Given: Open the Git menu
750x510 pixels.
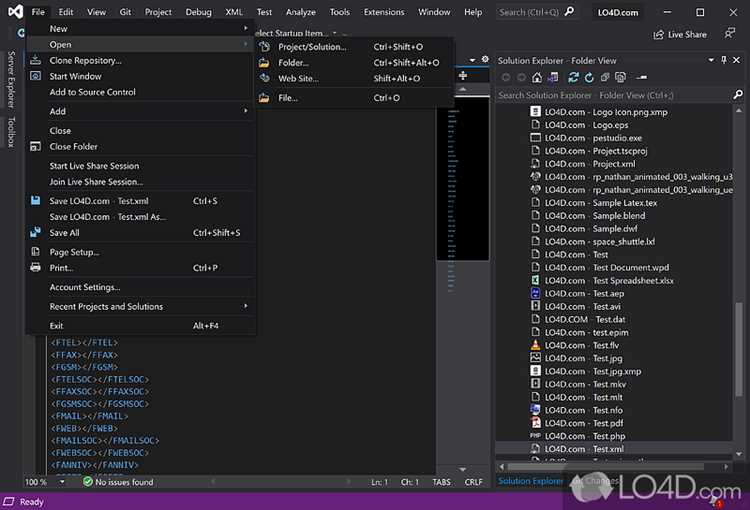Looking at the screenshot, I should tap(125, 12).
